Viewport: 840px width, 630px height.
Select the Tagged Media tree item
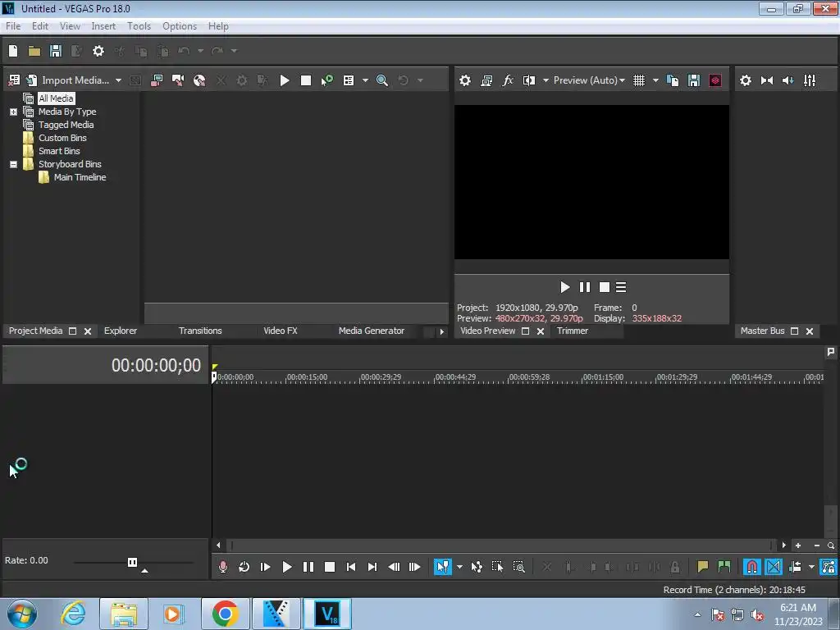pyautogui.click(x=66, y=125)
